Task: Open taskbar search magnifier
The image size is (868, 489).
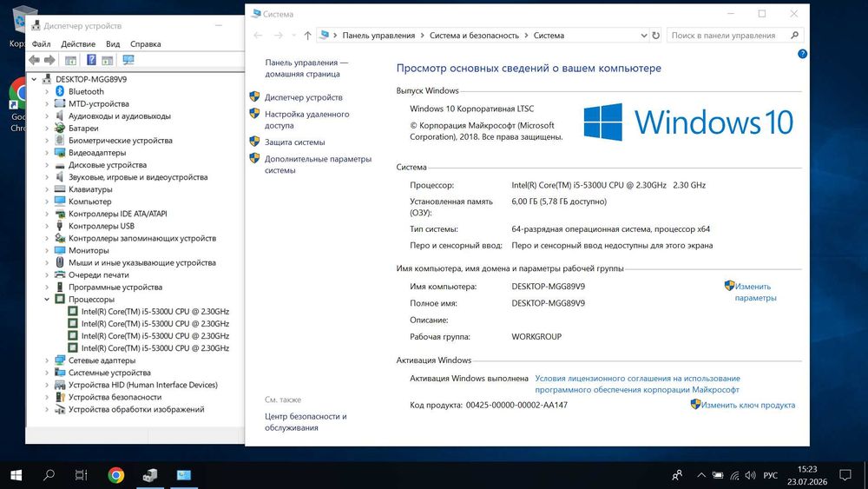Action: point(49,475)
